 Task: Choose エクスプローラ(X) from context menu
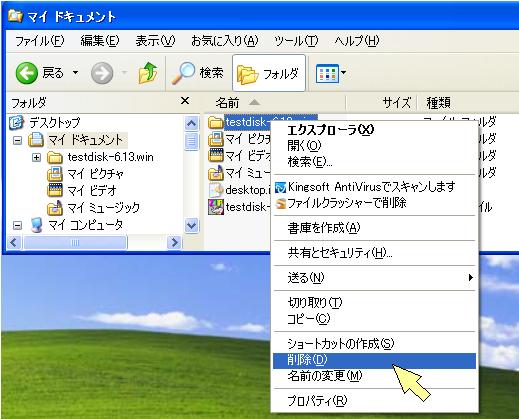point(374,130)
